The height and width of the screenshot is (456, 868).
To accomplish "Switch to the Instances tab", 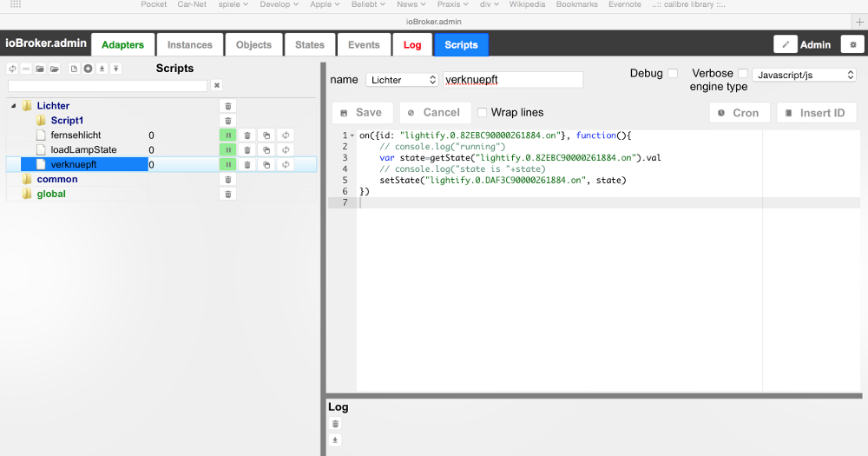I will pyautogui.click(x=190, y=45).
